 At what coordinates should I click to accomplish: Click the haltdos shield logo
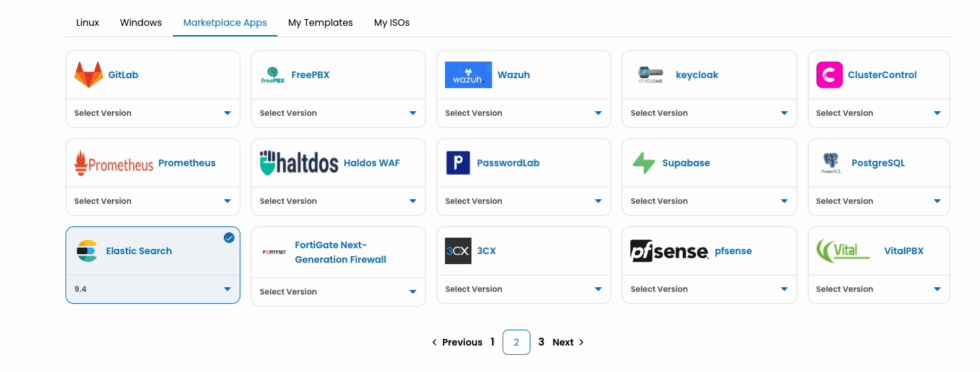click(x=299, y=163)
